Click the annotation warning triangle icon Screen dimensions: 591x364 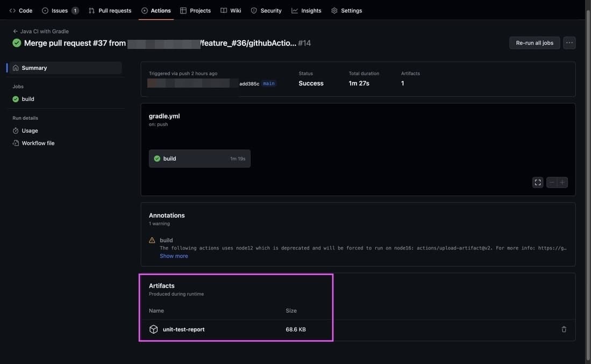tap(152, 240)
